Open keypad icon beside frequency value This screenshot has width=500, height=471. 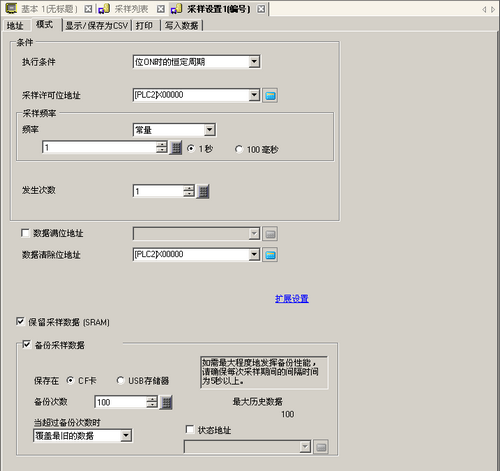tap(176, 148)
